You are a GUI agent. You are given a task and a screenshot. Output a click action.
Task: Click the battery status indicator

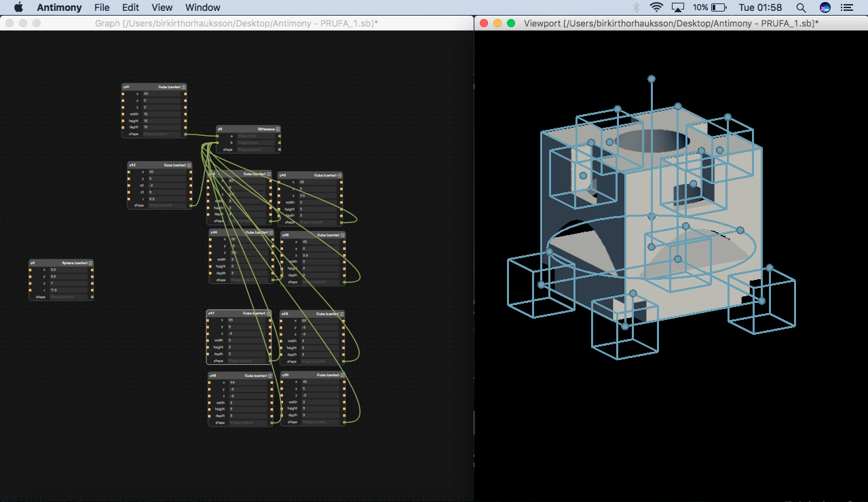710,7
